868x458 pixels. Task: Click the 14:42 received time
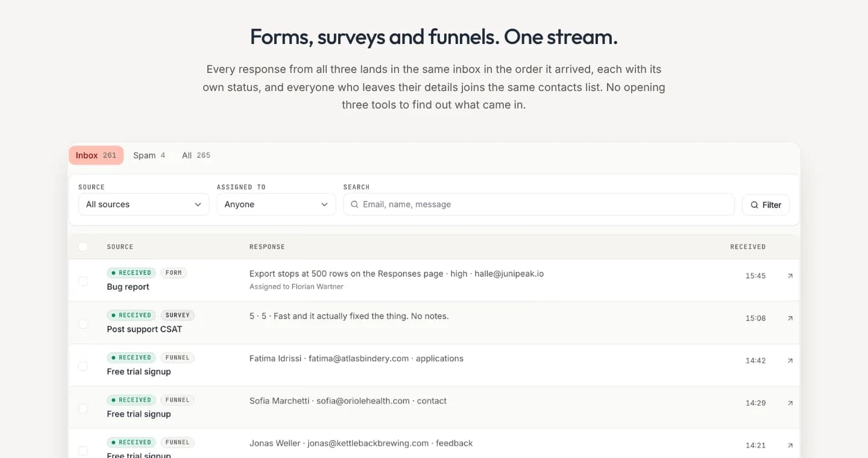pyautogui.click(x=755, y=360)
